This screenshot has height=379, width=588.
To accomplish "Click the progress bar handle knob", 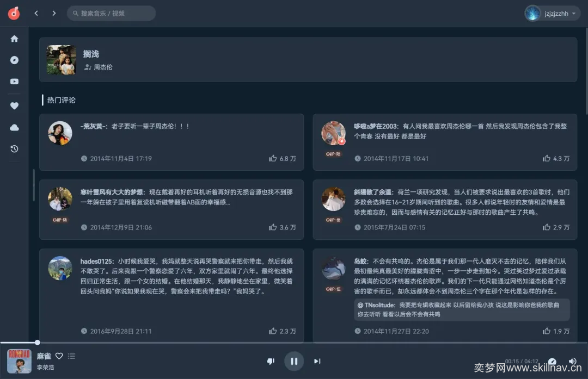I will [37, 343].
